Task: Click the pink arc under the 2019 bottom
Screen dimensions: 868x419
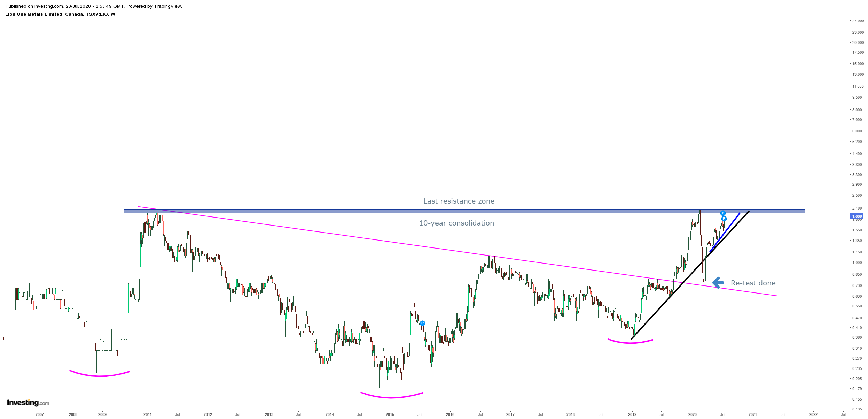Action: point(630,342)
